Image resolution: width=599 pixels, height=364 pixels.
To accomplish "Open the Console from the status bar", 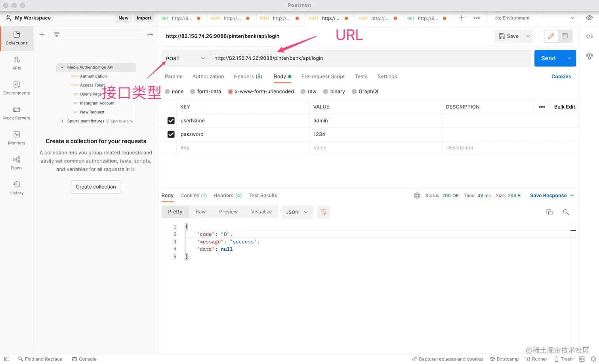I will click(x=84, y=359).
